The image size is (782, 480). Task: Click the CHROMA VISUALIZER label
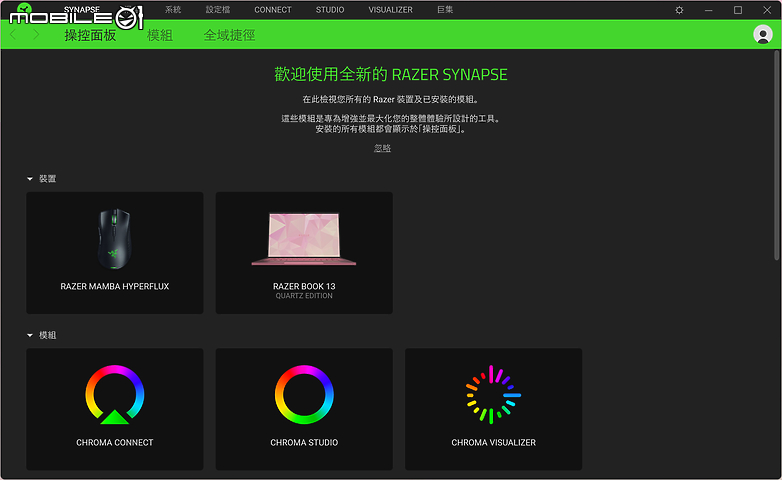(494, 443)
